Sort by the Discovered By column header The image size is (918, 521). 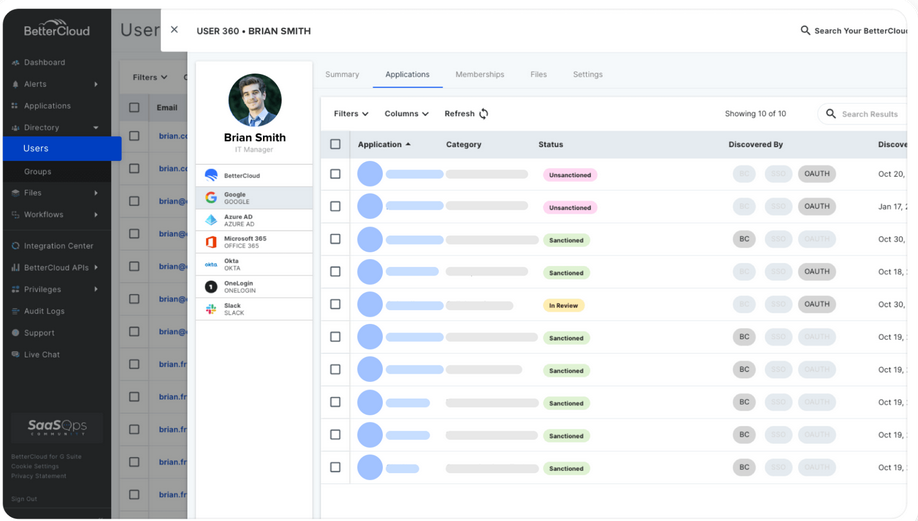click(755, 144)
